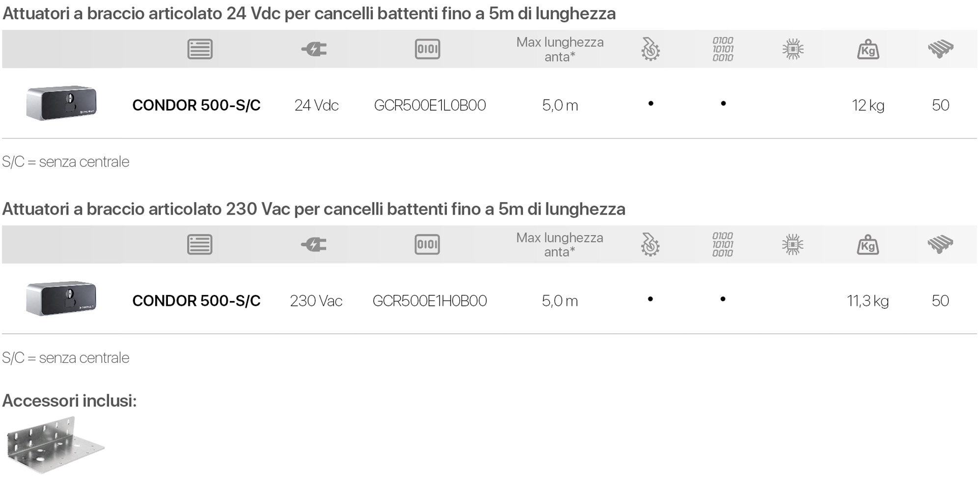The width and height of the screenshot is (980, 487).
Task: Click the 230 Vac CONDOR 500-S/C product image
Action: (61, 298)
